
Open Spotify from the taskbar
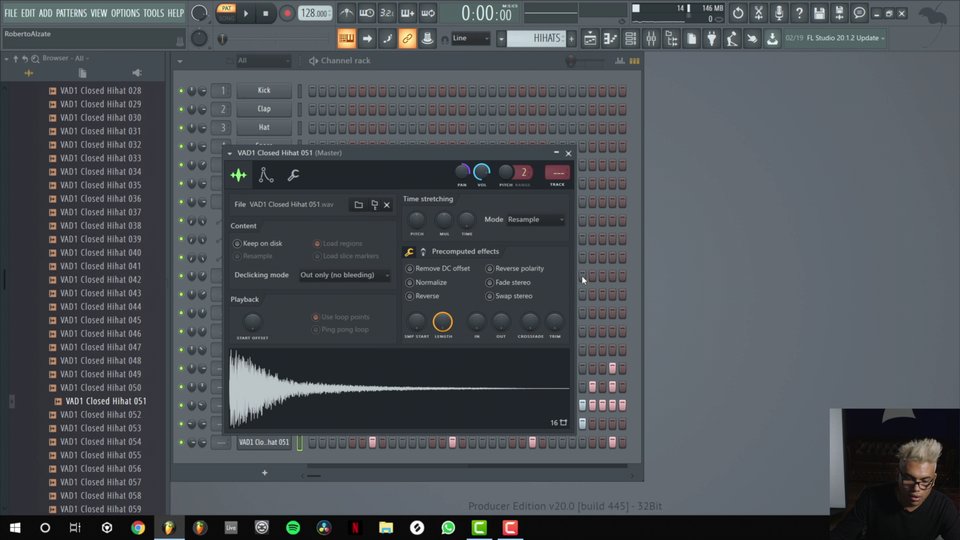tap(293, 528)
